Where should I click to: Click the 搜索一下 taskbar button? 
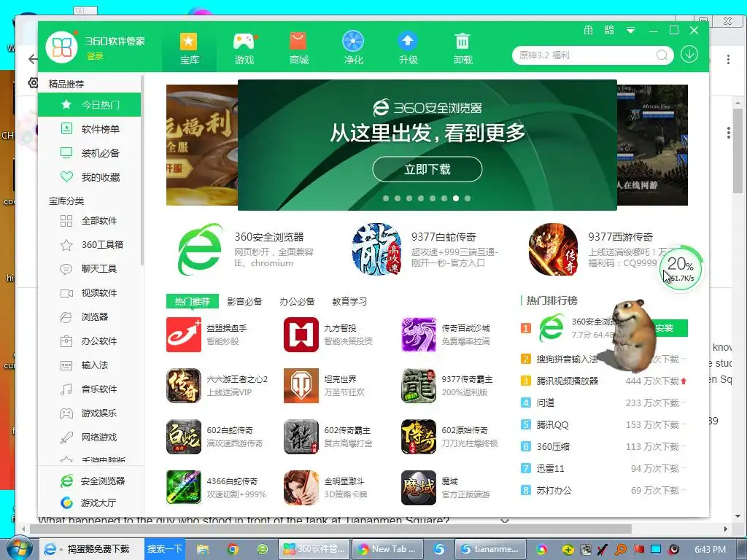tap(164, 548)
